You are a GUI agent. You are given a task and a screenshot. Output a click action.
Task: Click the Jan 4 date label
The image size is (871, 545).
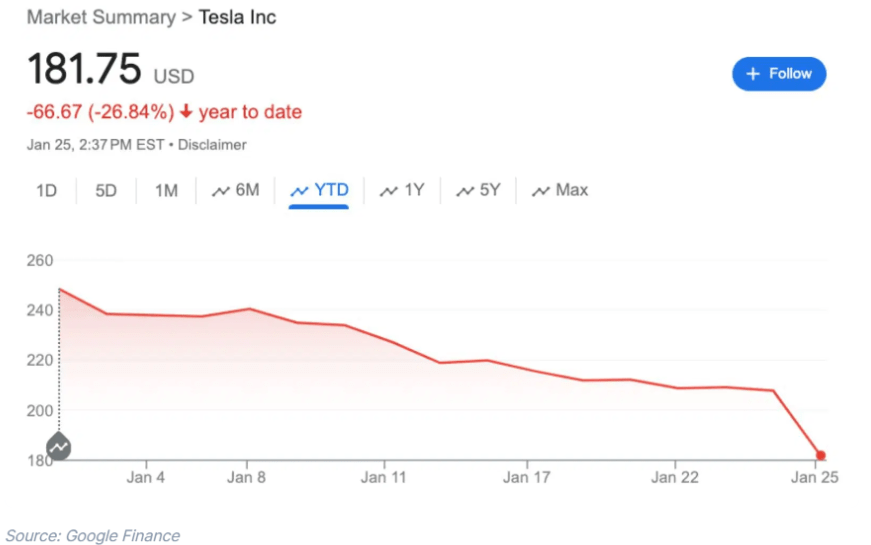[146, 477]
